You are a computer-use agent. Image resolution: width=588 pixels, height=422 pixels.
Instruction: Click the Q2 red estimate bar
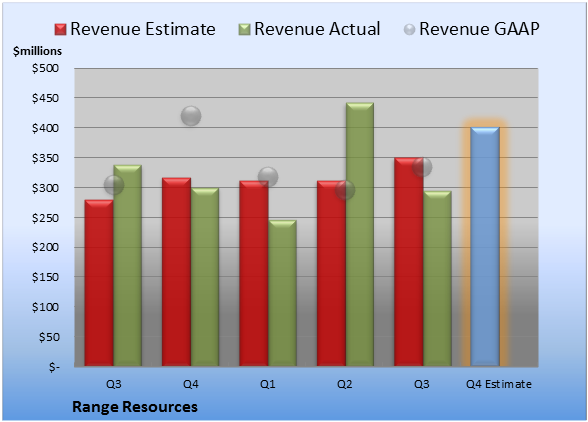331,273
